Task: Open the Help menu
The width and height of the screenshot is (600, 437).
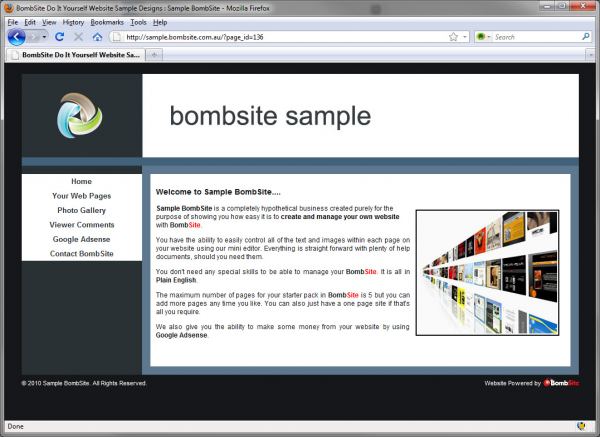Action: coord(160,22)
